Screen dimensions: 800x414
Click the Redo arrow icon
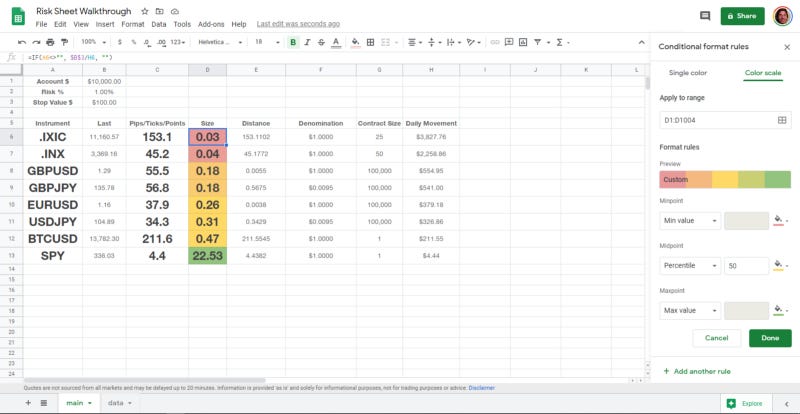36,42
